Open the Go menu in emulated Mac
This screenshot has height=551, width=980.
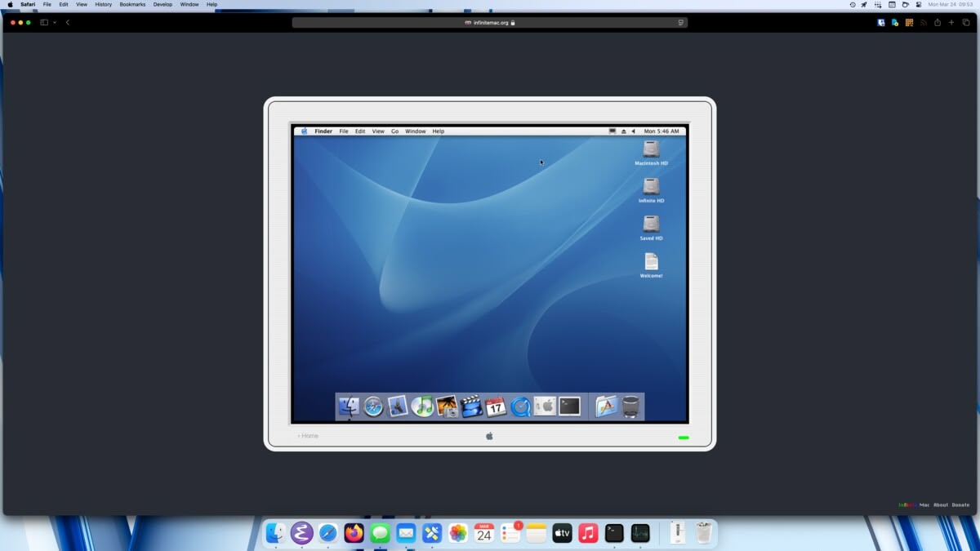click(x=394, y=131)
